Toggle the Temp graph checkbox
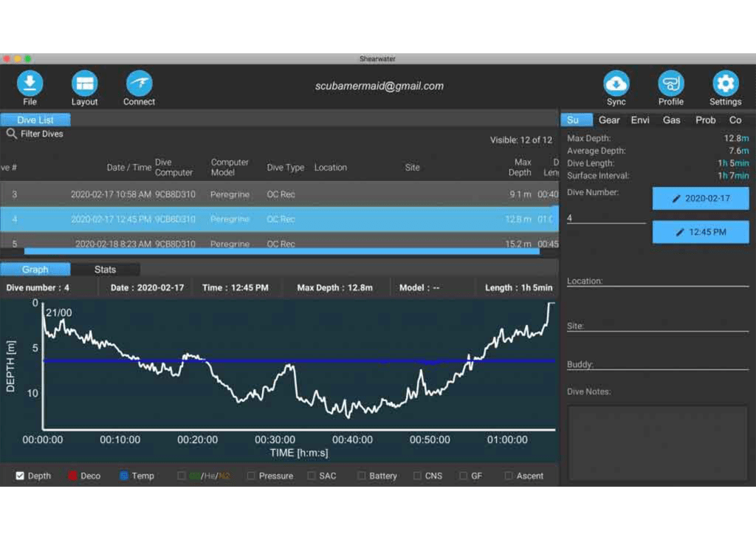Viewport: 756px width, 540px height. coord(124,476)
